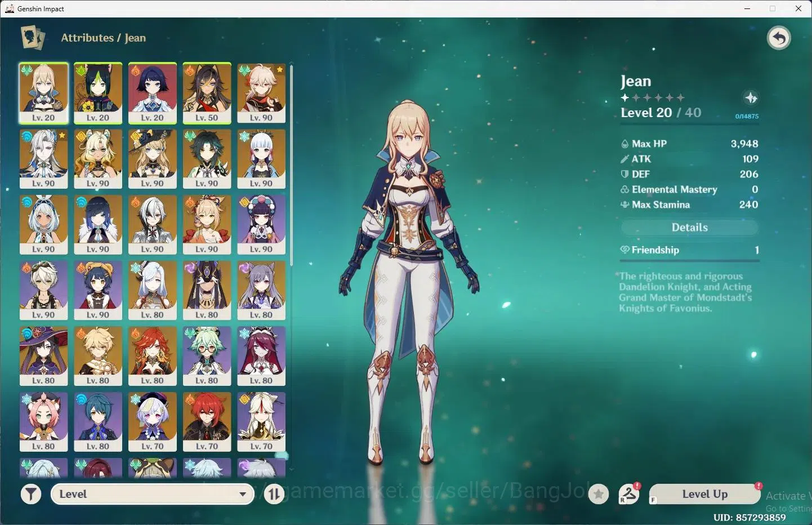Select Cyno's Lv. 80 portrait card
Viewport: 812px width, 525px height.
[x=207, y=291]
